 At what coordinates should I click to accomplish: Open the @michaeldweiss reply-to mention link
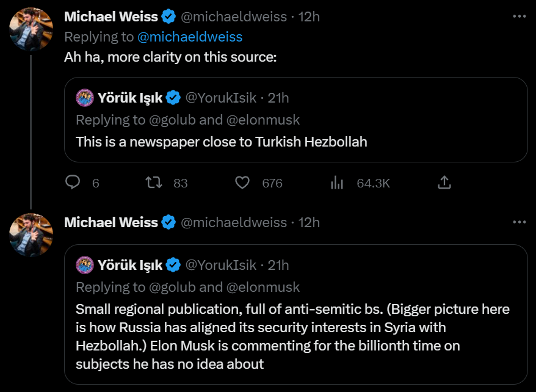(190, 37)
